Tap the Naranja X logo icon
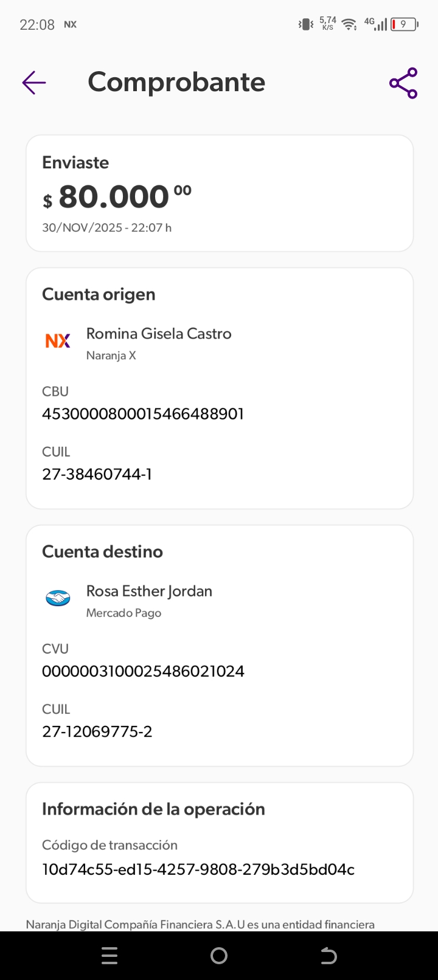This screenshot has width=438, height=980. (x=58, y=340)
